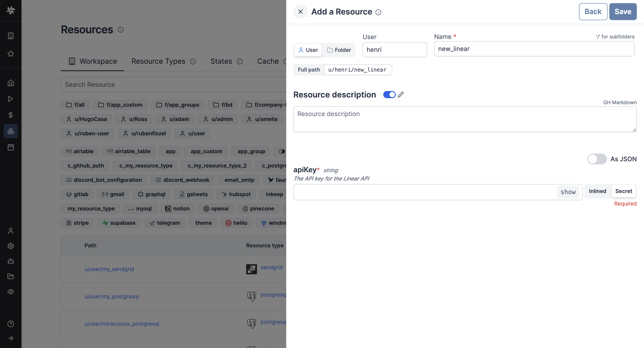Switch to the States tab

click(221, 61)
